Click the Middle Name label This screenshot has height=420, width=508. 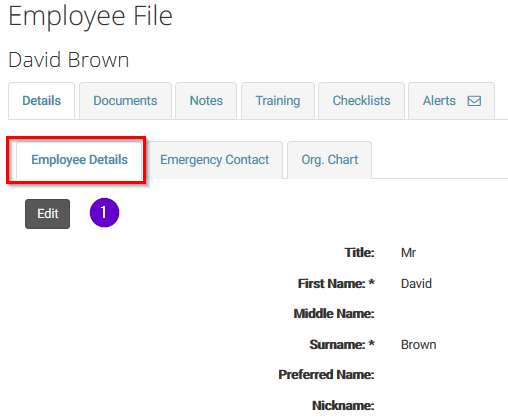pyautogui.click(x=334, y=314)
